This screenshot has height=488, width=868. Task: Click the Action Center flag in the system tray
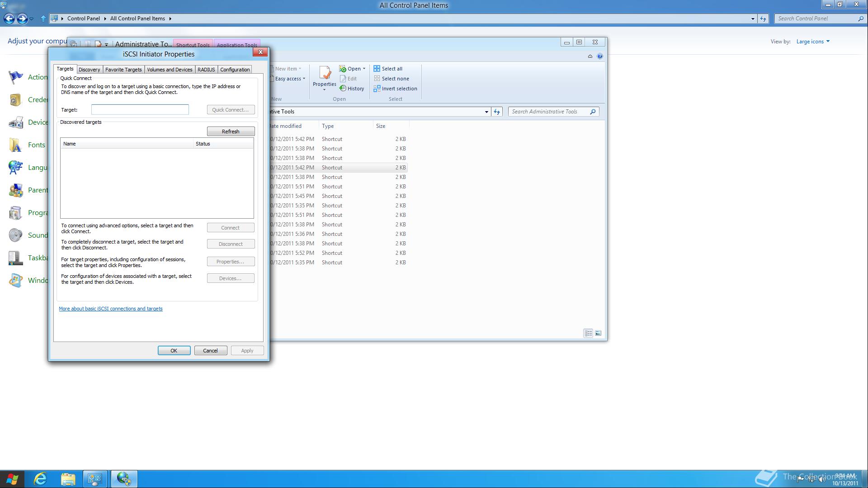[x=800, y=479]
